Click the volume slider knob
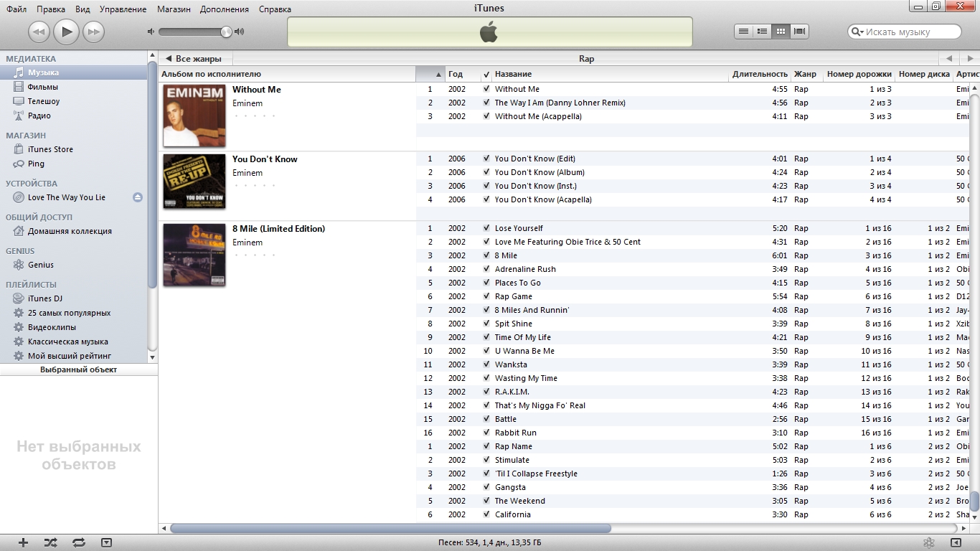The width and height of the screenshot is (980, 551). coord(226,32)
